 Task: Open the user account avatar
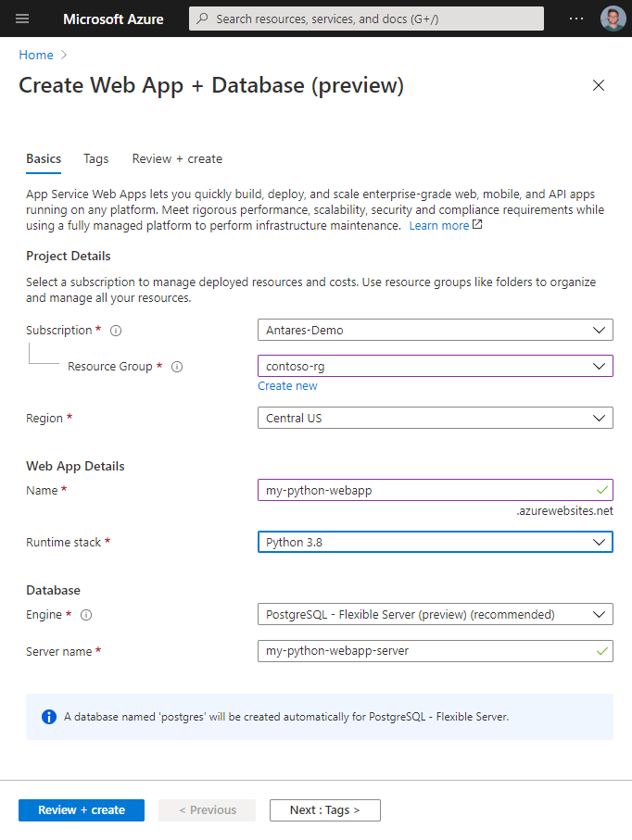coord(613,19)
